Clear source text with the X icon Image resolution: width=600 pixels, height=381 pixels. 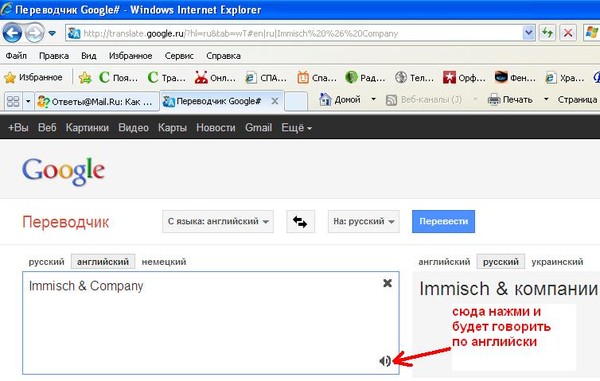pos(387,283)
